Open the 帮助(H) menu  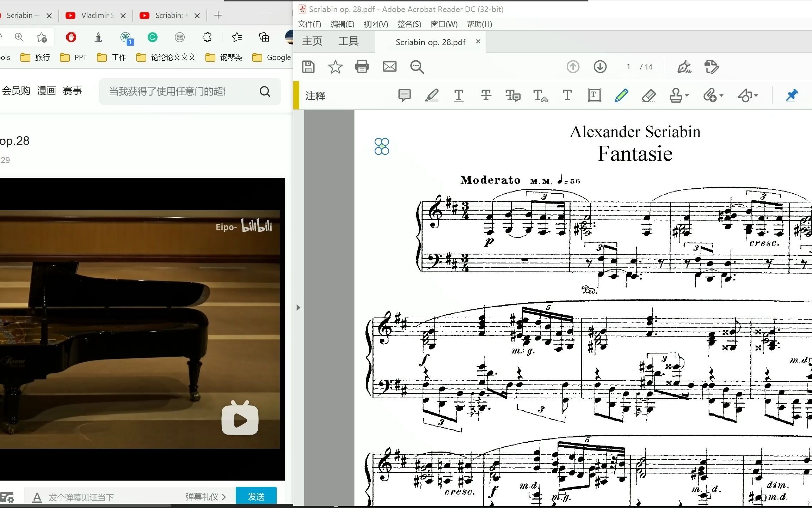coord(479,24)
